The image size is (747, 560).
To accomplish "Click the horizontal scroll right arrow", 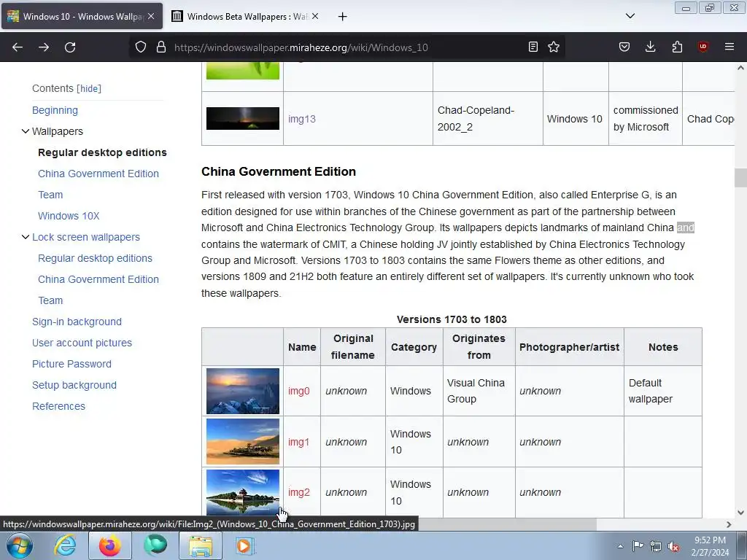I will tap(729, 524).
